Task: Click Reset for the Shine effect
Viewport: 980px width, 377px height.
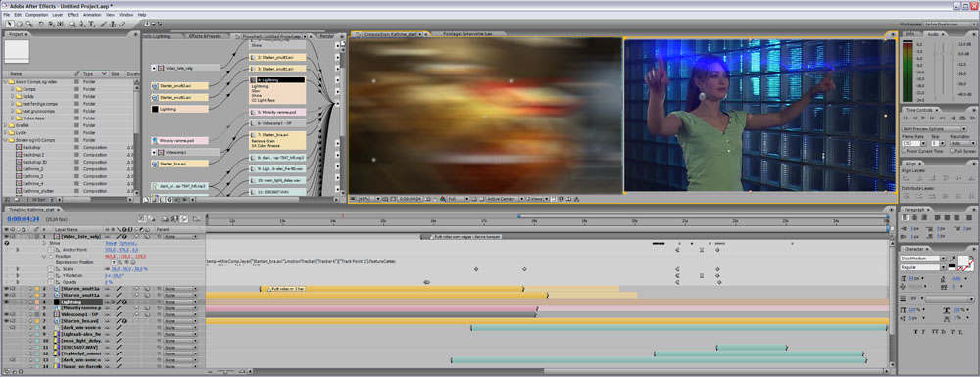Action: pyautogui.click(x=110, y=243)
